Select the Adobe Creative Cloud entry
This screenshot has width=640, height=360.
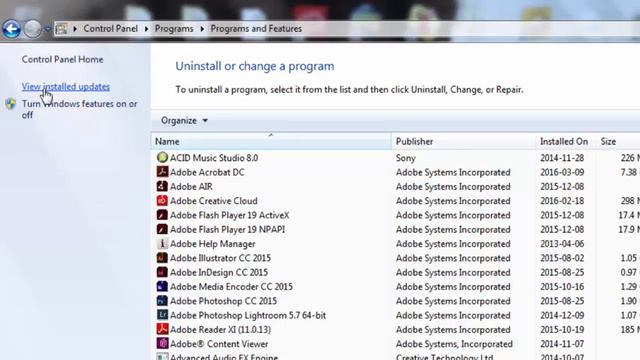[213, 201]
